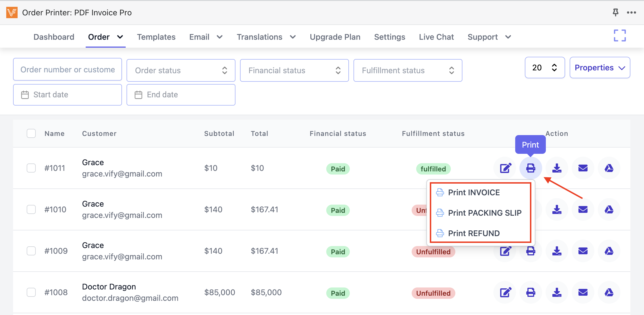
Task: Download PDF for order #1010
Action: tap(557, 209)
